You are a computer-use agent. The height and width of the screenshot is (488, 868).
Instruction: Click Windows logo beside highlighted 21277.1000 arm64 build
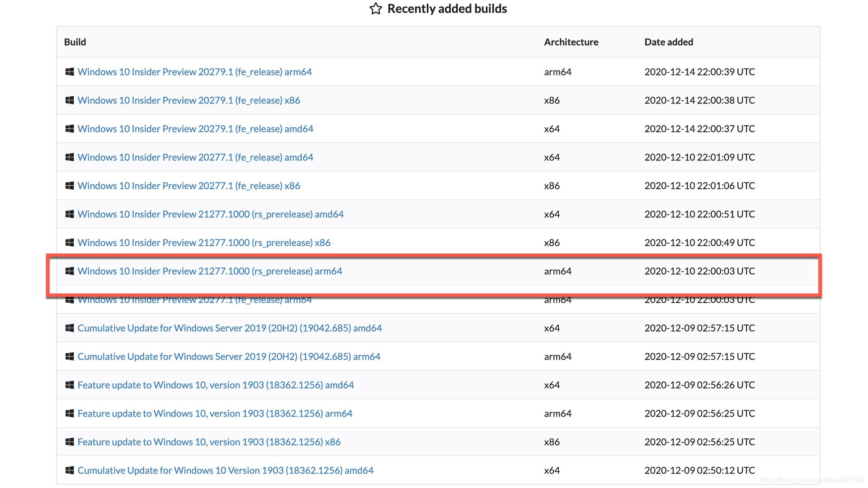pos(70,271)
